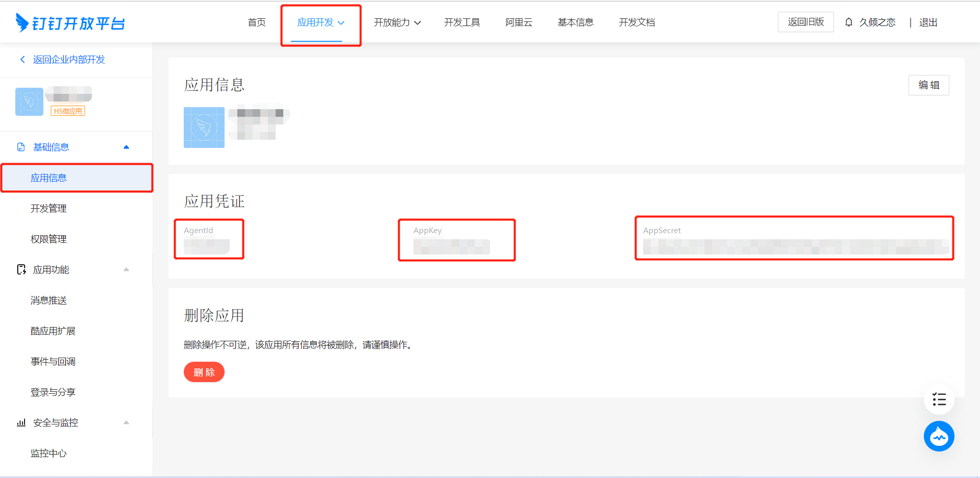Click the AppSecret value field
The width and height of the screenshot is (980, 478).
click(x=796, y=247)
